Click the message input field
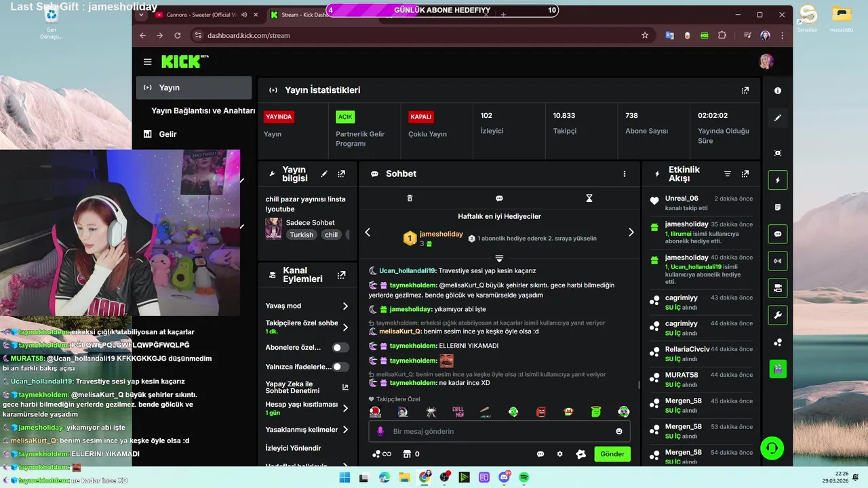Screen dimensions: 868x488 tap(499, 431)
